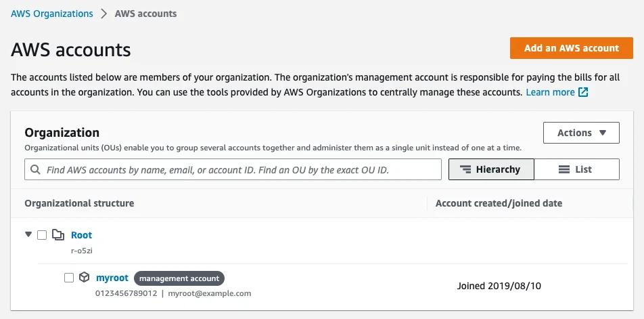
Task: Tick the Root checkbox
Action: tap(42, 235)
